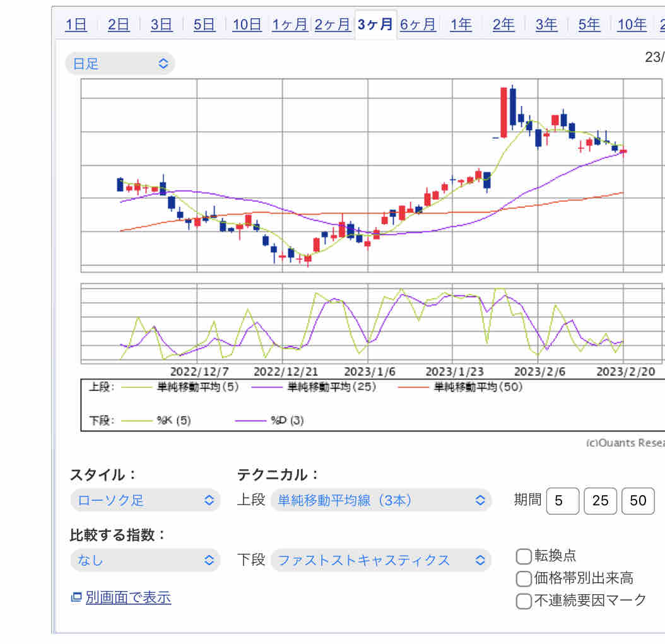Switch chart range to 10日
The image size is (665, 644).
pyautogui.click(x=247, y=25)
